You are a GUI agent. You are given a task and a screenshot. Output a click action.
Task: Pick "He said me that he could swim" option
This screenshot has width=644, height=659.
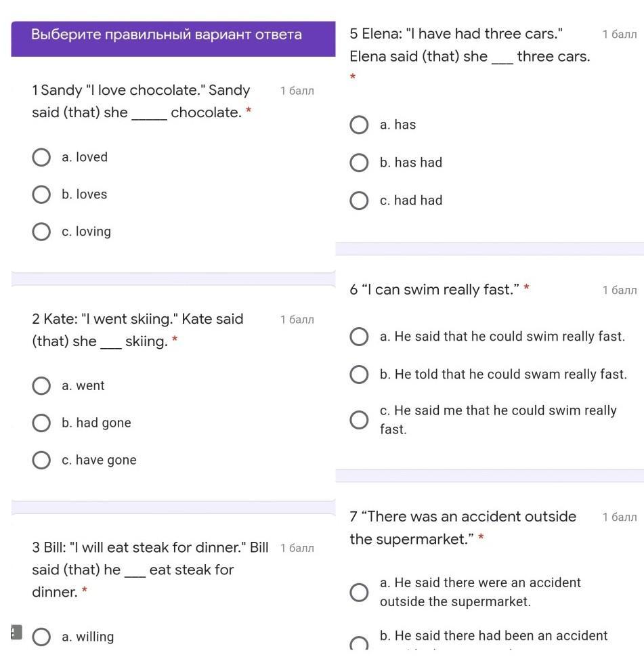359,420
